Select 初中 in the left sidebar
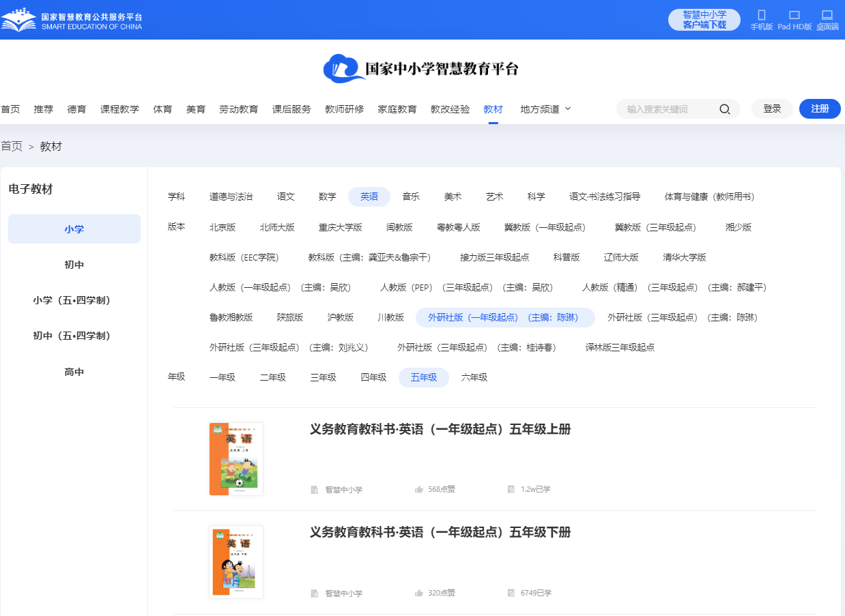Viewport: 845px width, 616px height. [74, 265]
